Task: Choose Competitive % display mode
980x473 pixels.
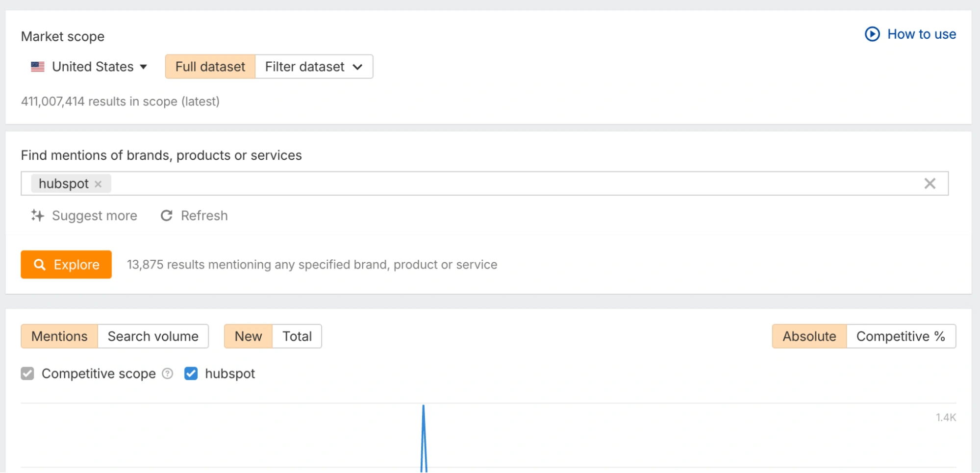Action: tap(901, 336)
